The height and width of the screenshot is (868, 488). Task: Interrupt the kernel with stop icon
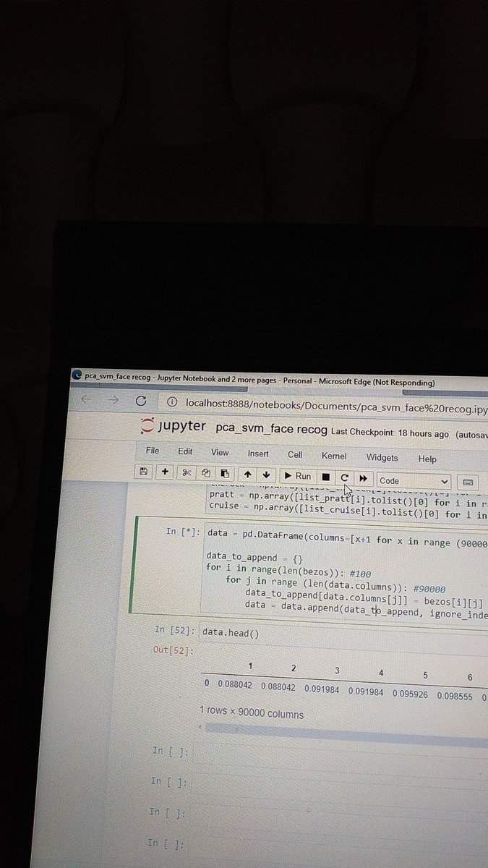325,477
